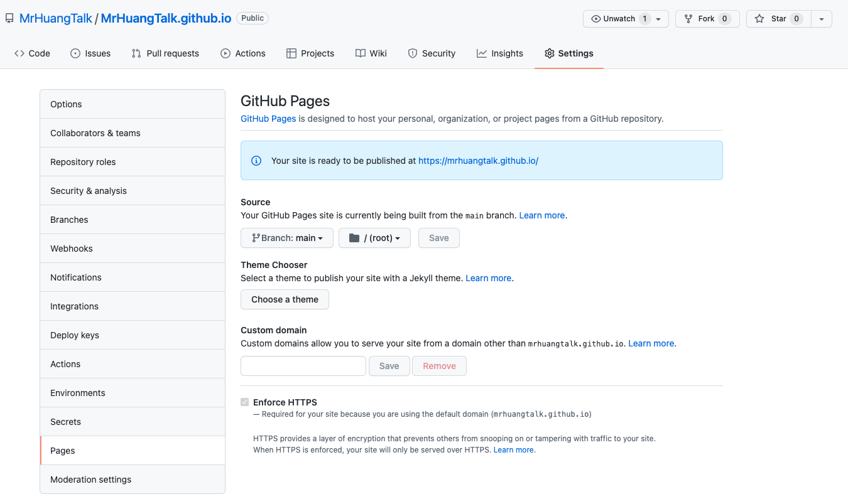Viewport: 848px width, 504px height.
Task: Click the red Remove button for custom domain
Action: pos(439,366)
